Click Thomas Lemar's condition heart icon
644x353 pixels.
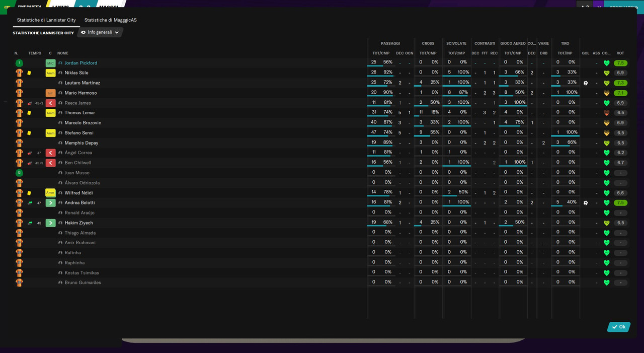pyautogui.click(x=607, y=113)
